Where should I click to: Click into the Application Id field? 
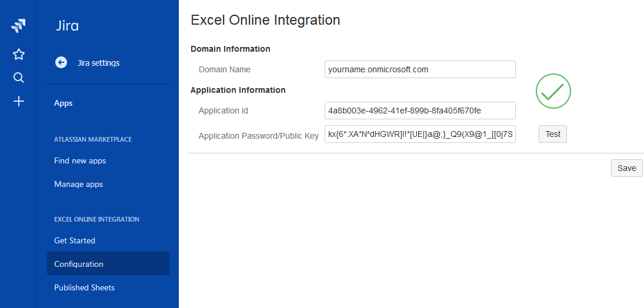click(x=419, y=111)
